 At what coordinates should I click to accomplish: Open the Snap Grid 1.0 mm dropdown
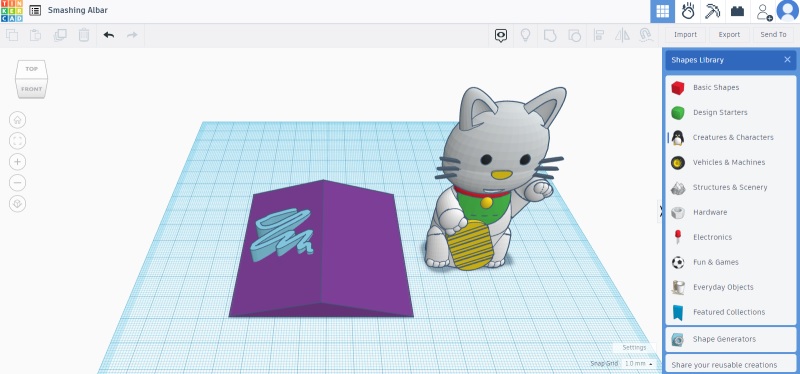(x=638, y=364)
